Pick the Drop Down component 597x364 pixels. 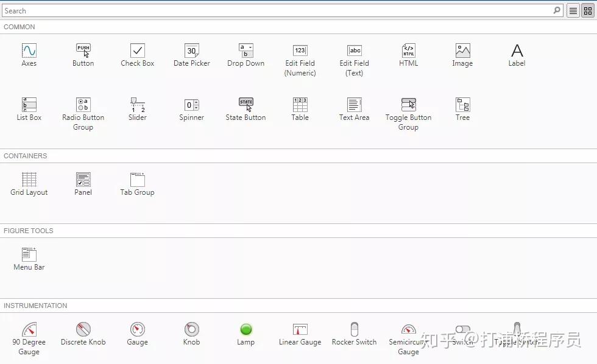coord(246,55)
